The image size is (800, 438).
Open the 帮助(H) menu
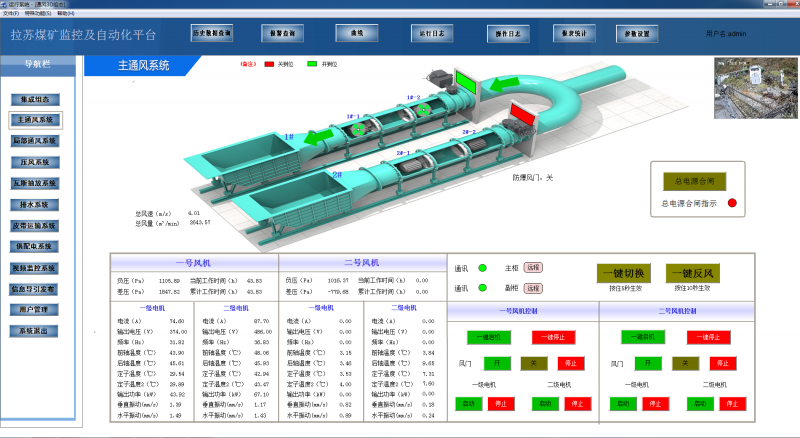[x=65, y=13]
